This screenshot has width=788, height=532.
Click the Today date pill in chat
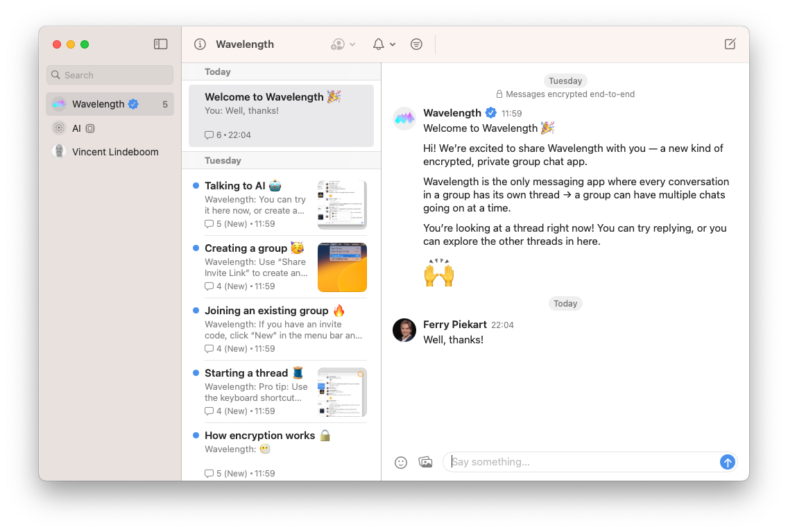point(565,303)
